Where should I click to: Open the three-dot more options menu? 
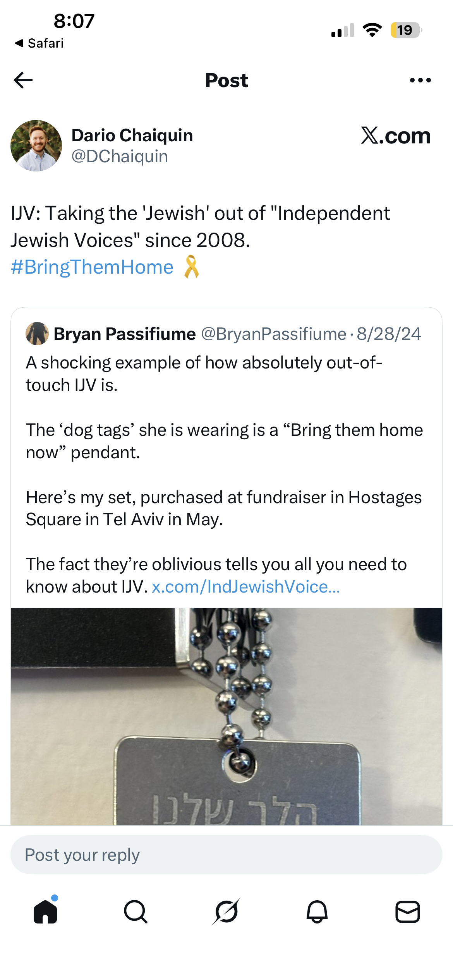[x=420, y=80]
